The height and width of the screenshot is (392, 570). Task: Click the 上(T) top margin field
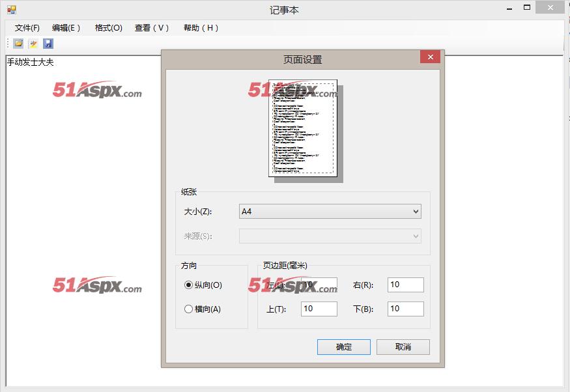pos(319,309)
